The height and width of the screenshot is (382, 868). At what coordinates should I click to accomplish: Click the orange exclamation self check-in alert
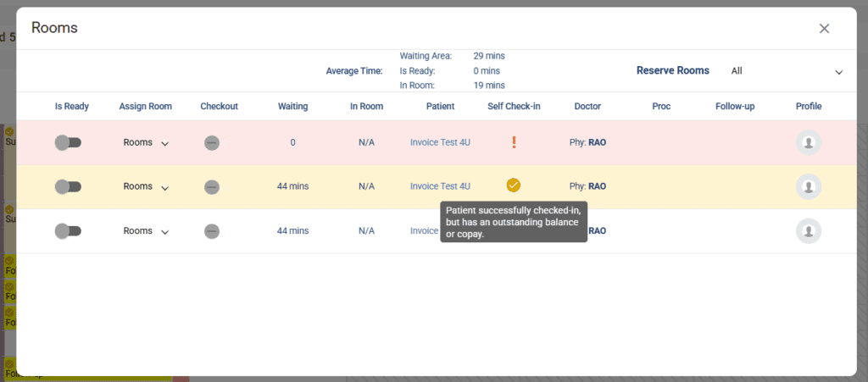[x=514, y=142]
